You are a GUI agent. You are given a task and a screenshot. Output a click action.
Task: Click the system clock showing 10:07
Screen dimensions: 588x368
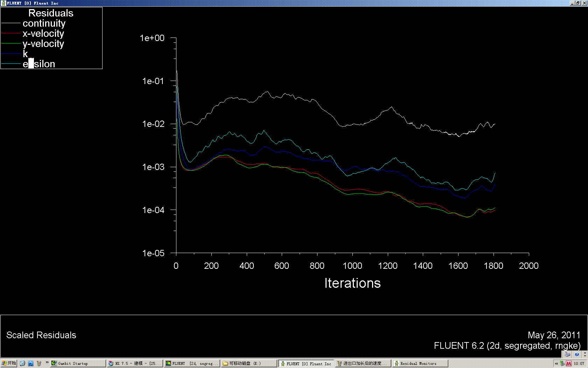point(579,363)
